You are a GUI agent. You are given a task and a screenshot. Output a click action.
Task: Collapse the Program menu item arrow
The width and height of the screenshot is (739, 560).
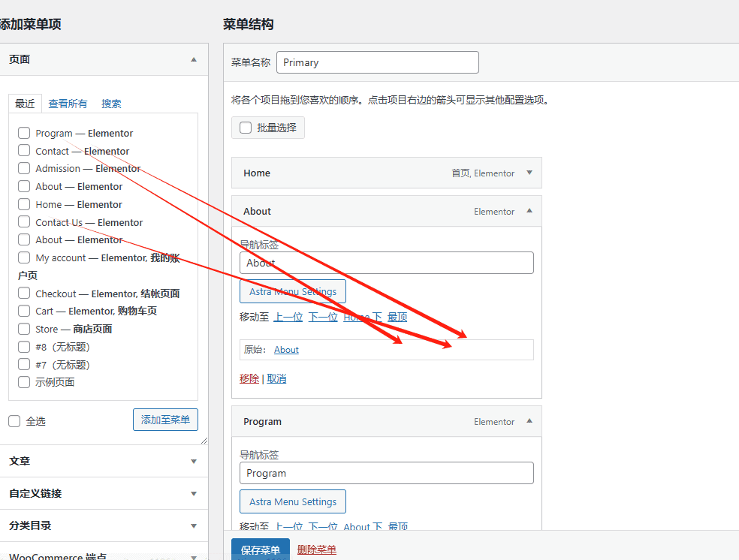tap(529, 421)
